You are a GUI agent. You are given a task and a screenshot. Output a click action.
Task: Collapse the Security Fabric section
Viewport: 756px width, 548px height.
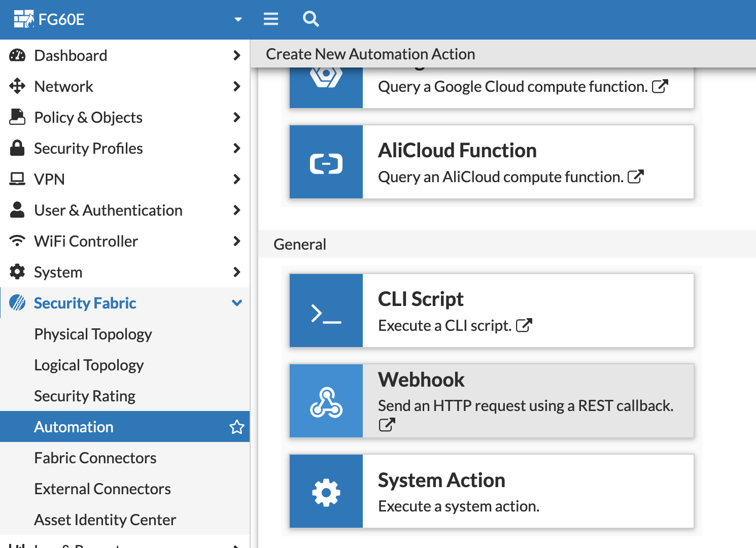coord(236,302)
